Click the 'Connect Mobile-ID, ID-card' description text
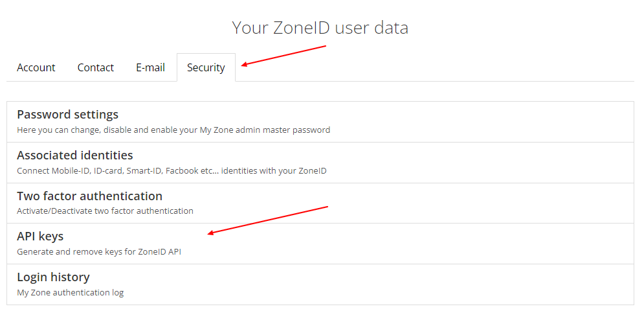 click(x=172, y=170)
